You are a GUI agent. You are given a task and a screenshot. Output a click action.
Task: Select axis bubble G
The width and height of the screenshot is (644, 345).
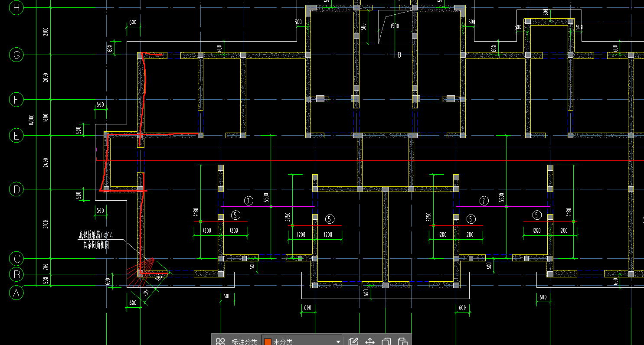pos(16,55)
